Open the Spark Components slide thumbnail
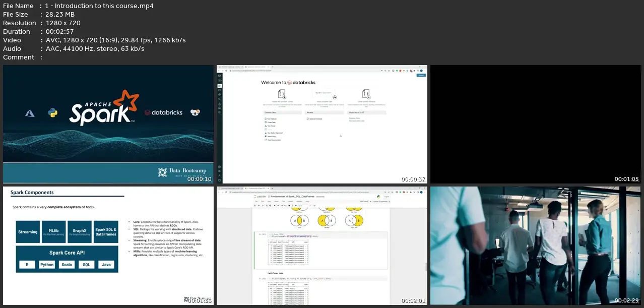This screenshot has width=644, height=308. point(108,245)
